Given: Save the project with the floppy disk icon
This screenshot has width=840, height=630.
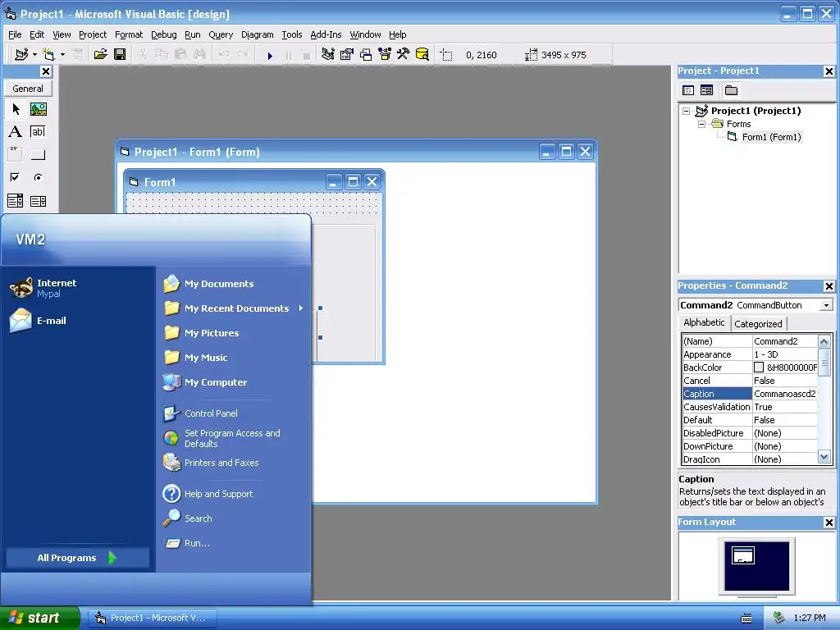Looking at the screenshot, I should [120, 54].
